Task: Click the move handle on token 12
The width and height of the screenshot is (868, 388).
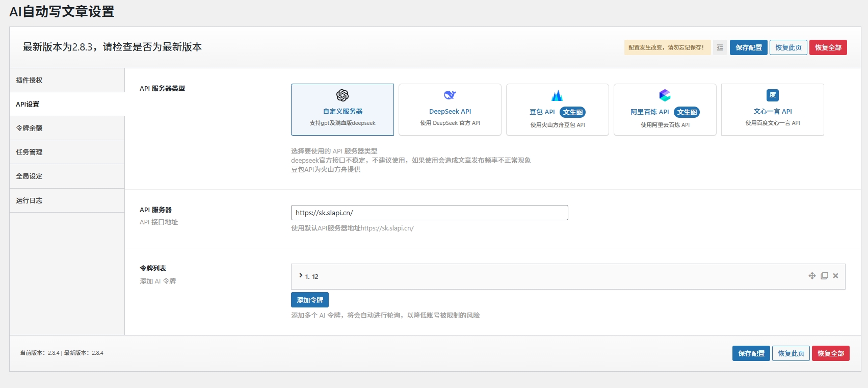Action: click(812, 276)
